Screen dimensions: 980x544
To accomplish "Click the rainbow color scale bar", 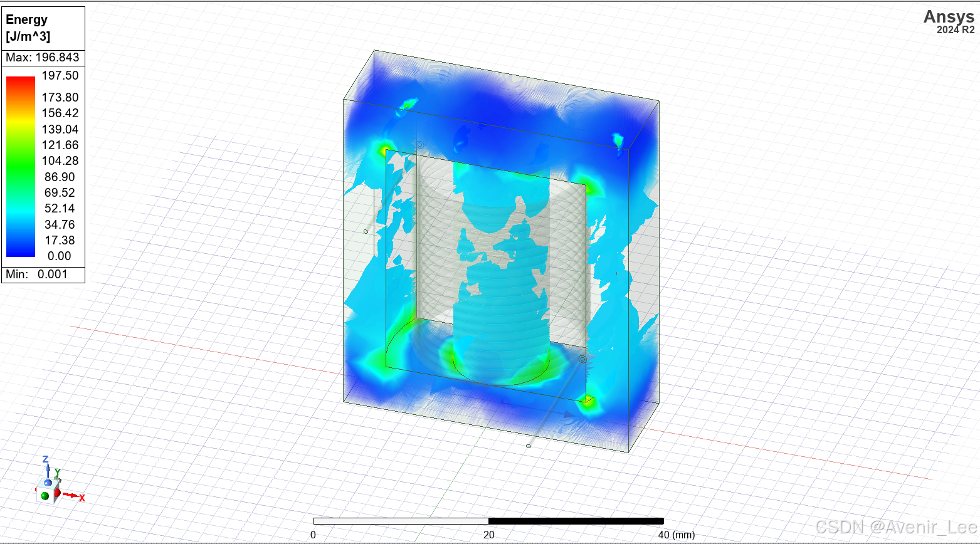I will (x=21, y=166).
